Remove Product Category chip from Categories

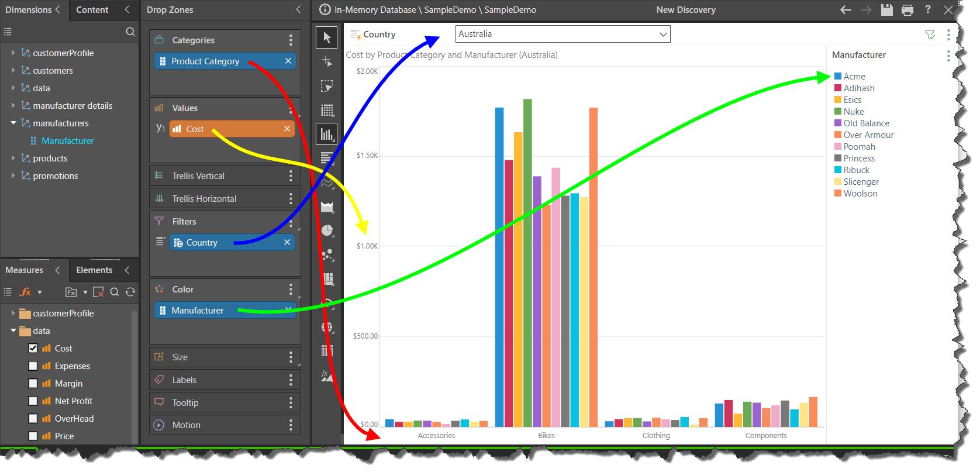pos(288,61)
